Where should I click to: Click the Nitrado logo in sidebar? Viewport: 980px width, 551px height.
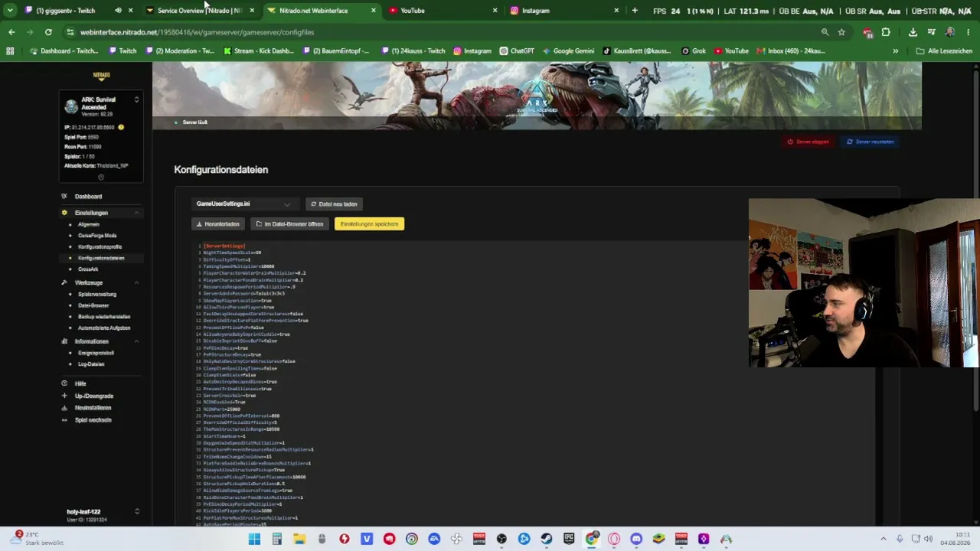click(x=101, y=75)
